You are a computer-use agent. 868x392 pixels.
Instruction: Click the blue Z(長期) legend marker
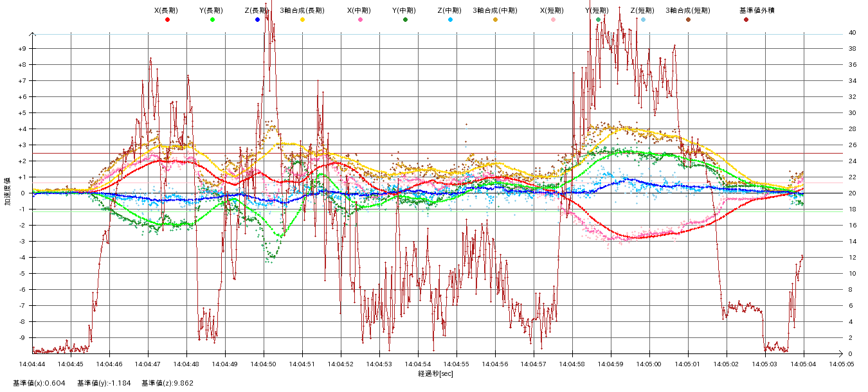257,20
